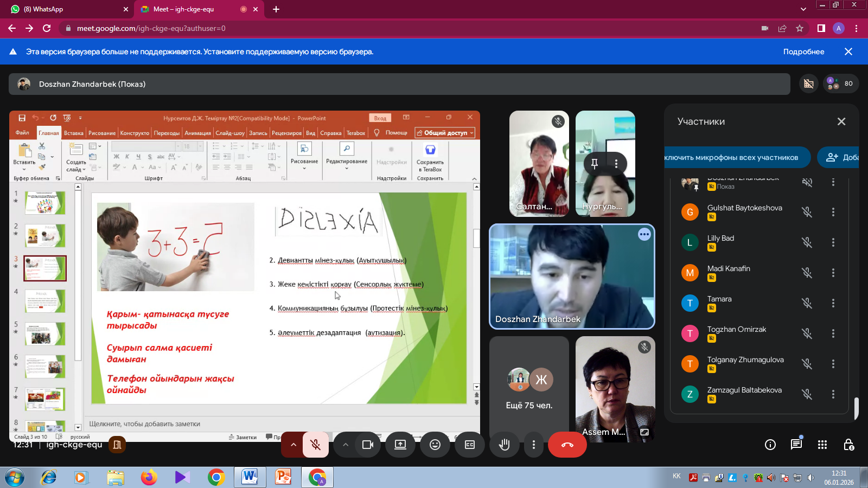Click the Подробнее link in banner
This screenshot has width=868, height=488.
[803, 52]
